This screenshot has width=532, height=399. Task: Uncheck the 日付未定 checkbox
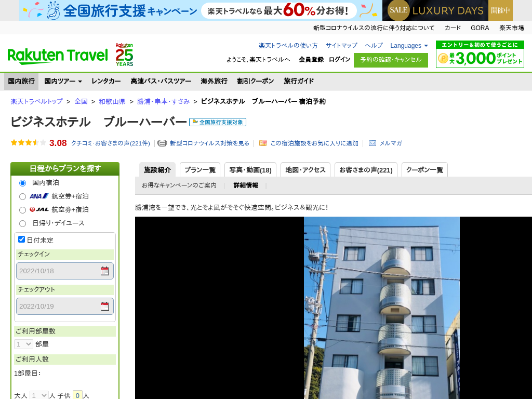point(21,239)
